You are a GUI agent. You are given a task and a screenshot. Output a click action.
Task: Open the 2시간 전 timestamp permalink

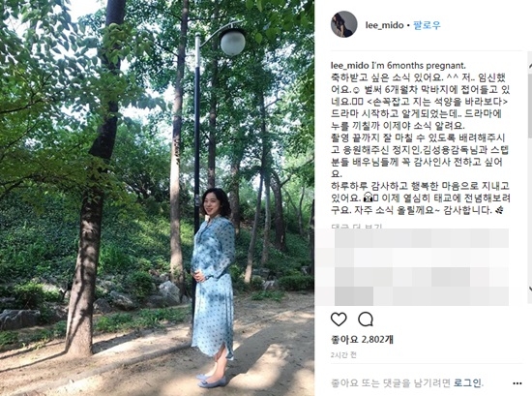tap(343, 355)
